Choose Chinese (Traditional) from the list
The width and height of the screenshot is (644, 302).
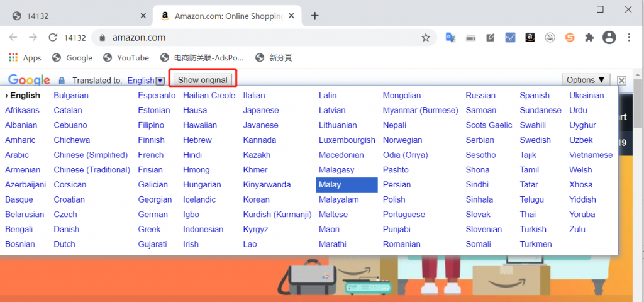(92, 170)
